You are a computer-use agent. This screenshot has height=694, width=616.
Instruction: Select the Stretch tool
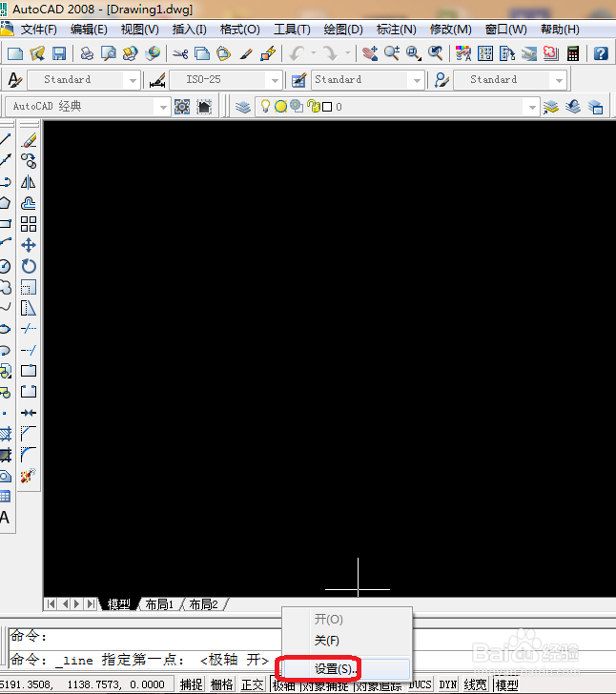click(x=29, y=308)
